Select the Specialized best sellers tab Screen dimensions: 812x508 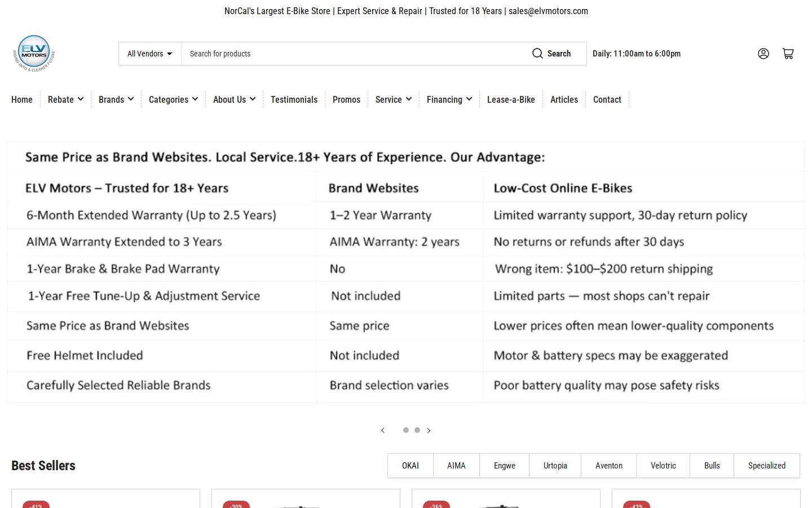pyautogui.click(x=767, y=466)
